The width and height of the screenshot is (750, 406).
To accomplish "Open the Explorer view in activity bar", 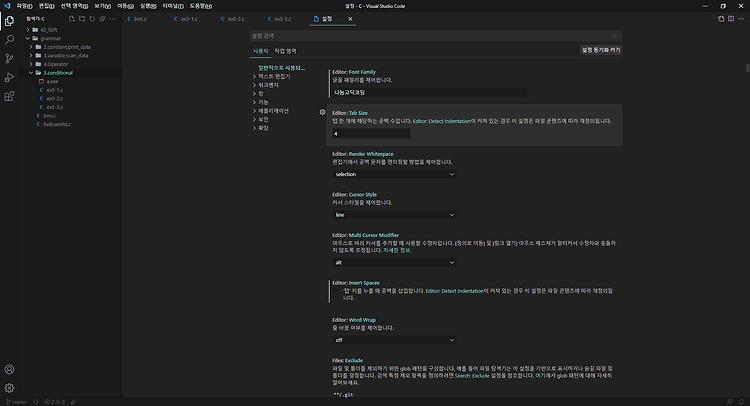I will [x=9, y=21].
